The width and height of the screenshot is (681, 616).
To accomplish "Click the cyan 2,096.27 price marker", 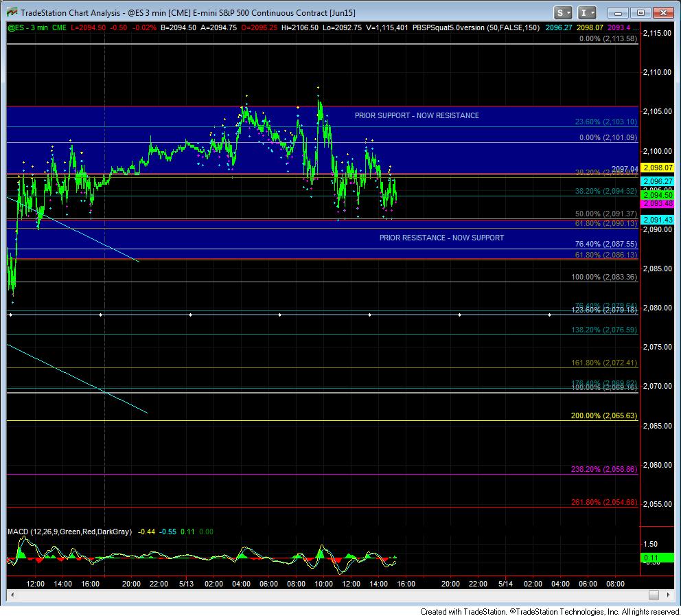I will 658,181.
